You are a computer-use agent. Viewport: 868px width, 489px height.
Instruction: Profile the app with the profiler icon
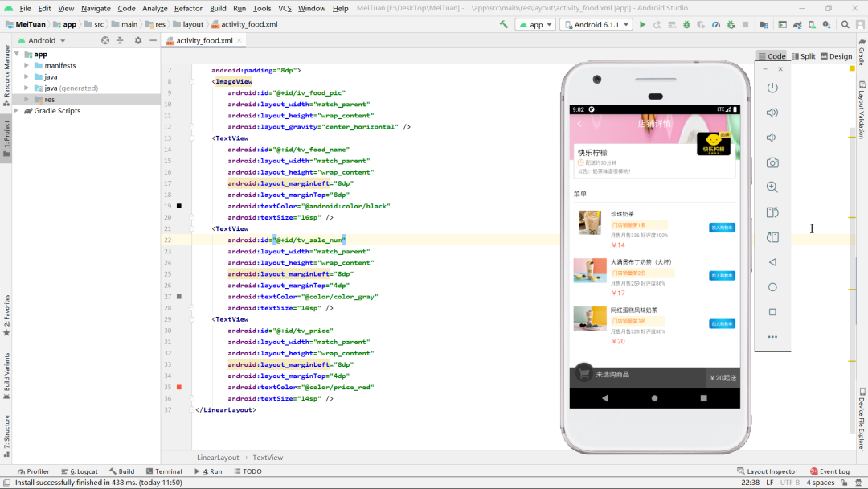point(716,24)
